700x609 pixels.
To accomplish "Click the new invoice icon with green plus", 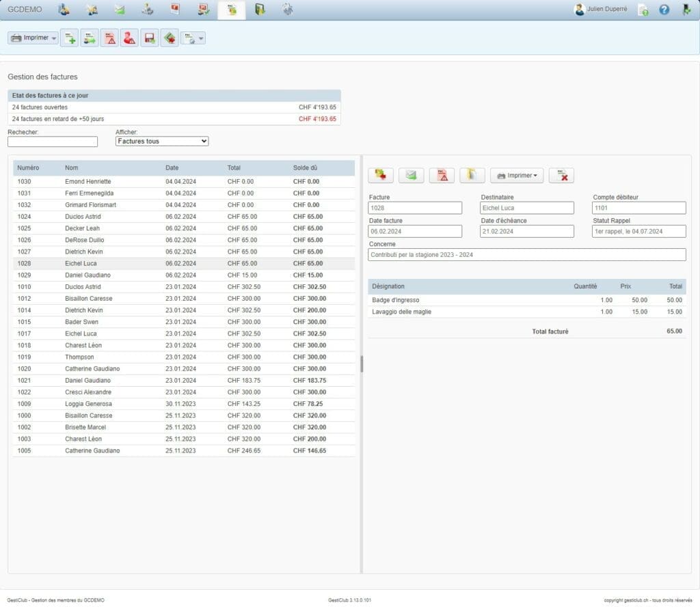I will 69,38.
